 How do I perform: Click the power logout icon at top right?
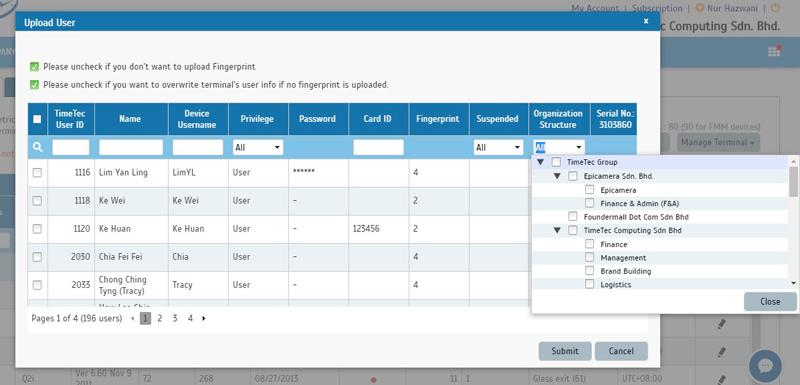click(x=775, y=8)
